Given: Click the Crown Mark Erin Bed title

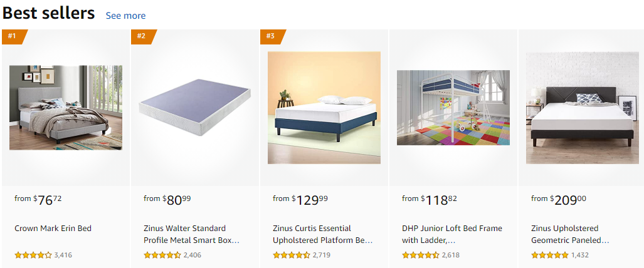Looking at the screenshot, I should pyautogui.click(x=53, y=229).
